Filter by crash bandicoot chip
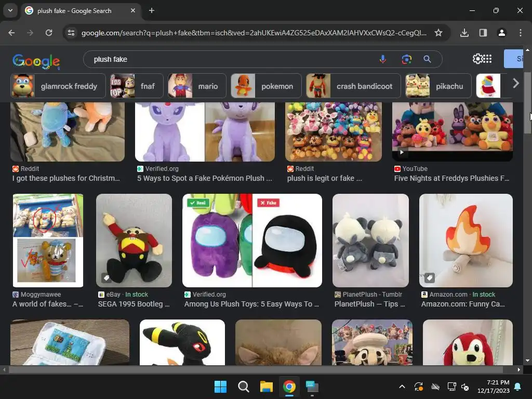The height and width of the screenshot is (399, 532). pyautogui.click(x=353, y=86)
